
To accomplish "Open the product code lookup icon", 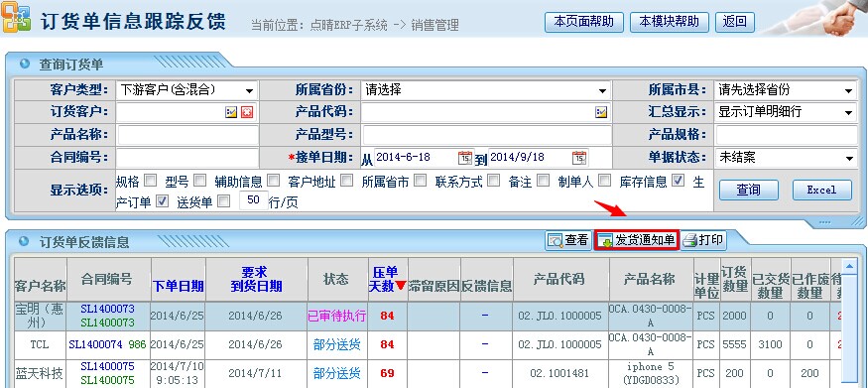I will [601, 112].
